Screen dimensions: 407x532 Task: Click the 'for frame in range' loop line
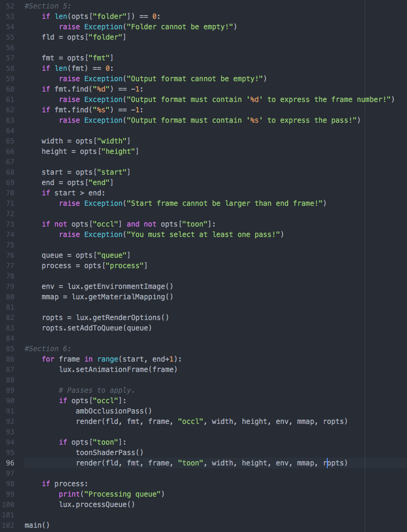point(111,359)
